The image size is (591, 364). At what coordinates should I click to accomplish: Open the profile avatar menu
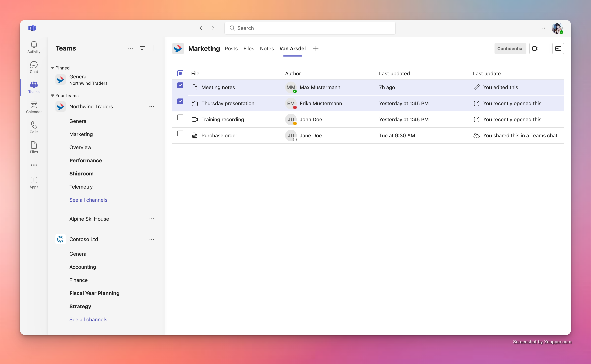[x=557, y=28]
